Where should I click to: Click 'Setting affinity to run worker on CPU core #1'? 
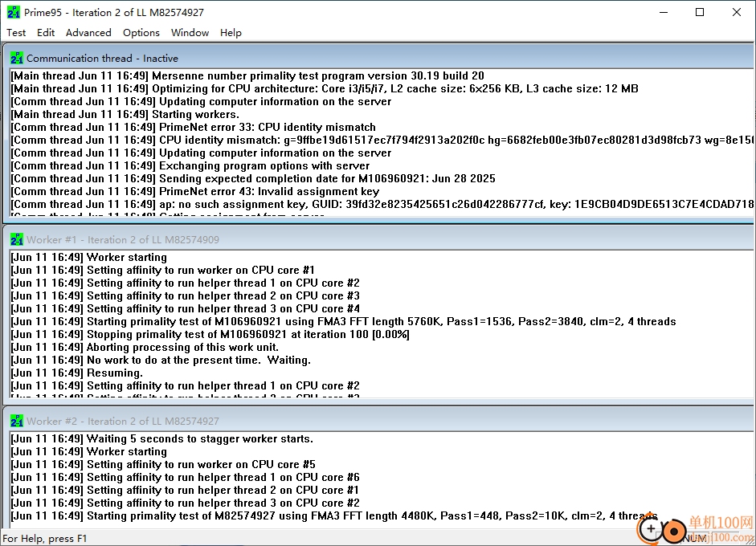click(162, 271)
